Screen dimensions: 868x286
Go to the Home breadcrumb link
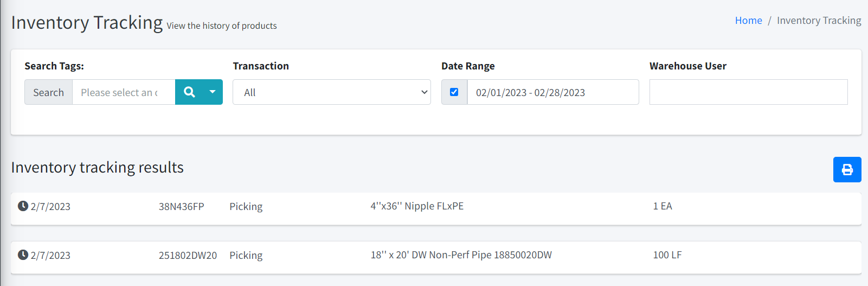(x=748, y=21)
